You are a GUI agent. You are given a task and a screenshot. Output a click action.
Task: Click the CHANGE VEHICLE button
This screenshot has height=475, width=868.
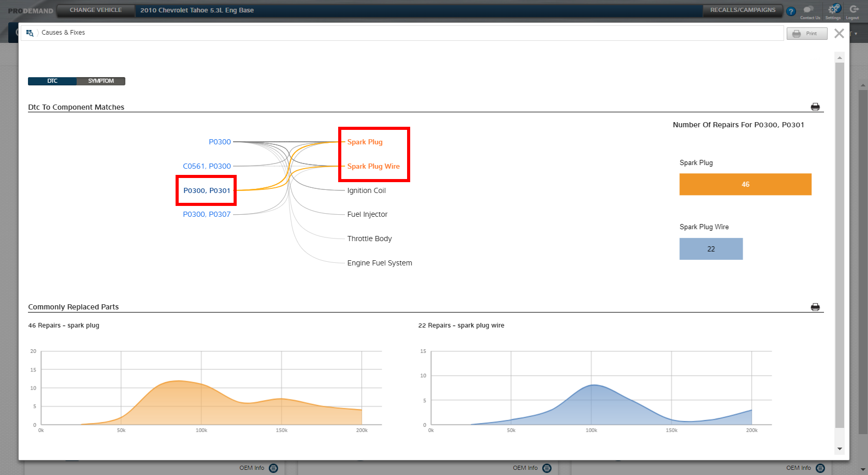96,10
